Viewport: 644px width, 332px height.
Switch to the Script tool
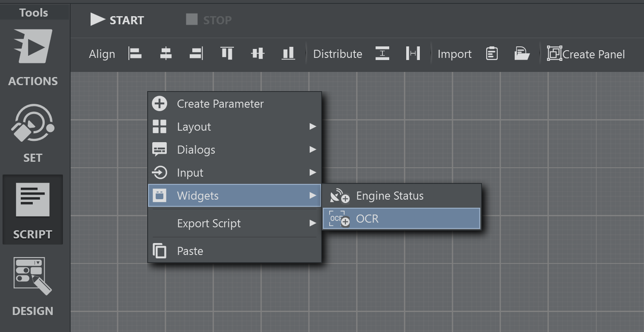coord(33,210)
